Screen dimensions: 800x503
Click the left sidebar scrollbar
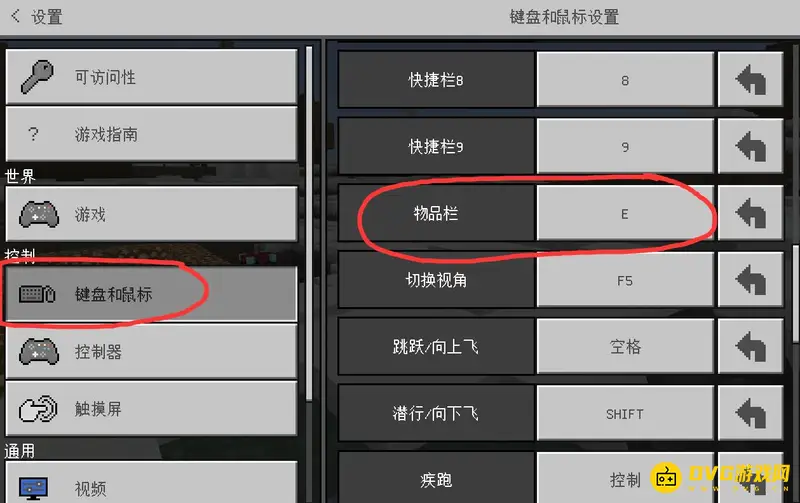click(309, 223)
